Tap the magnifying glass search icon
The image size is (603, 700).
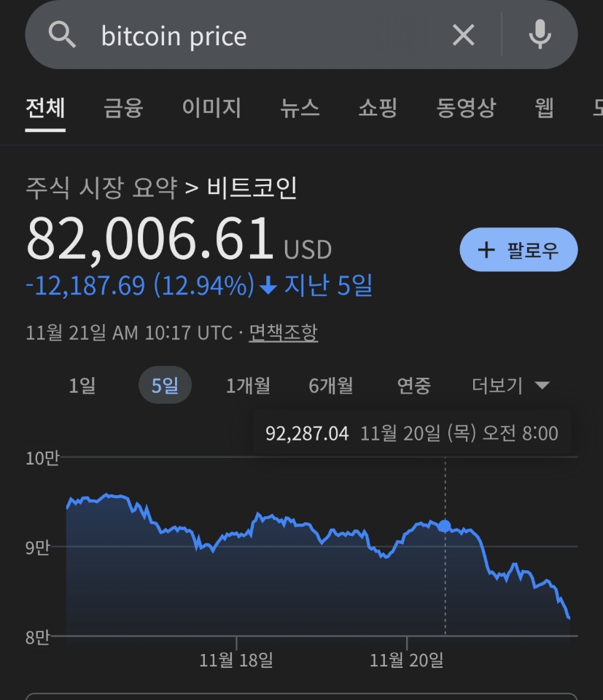(x=63, y=34)
